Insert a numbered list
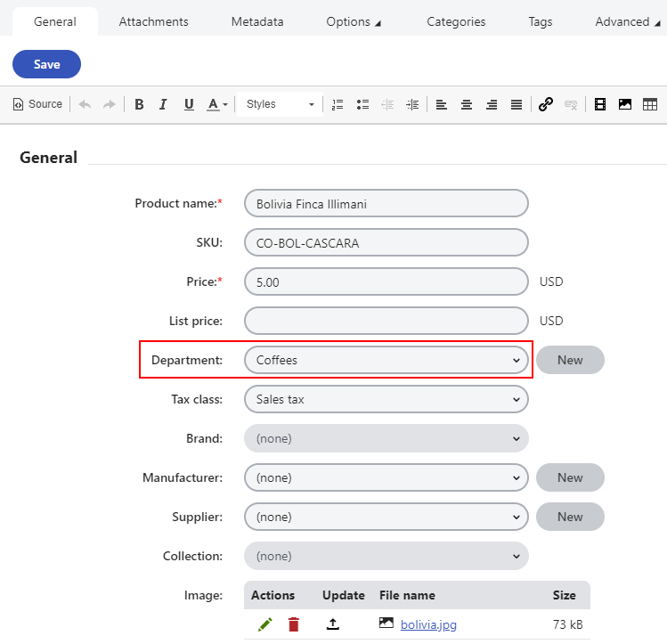Screen dimensions: 667x644 pyautogui.click(x=338, y=104)
